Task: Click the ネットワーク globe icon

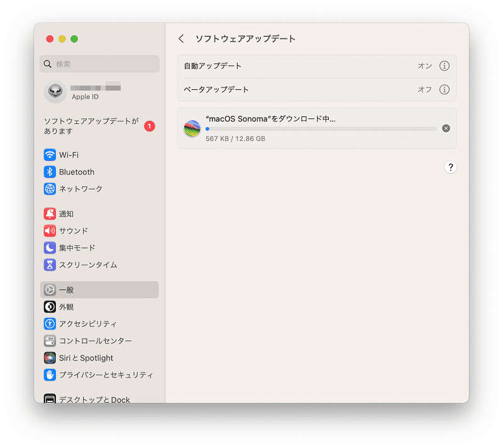Action: click(50, 189)
